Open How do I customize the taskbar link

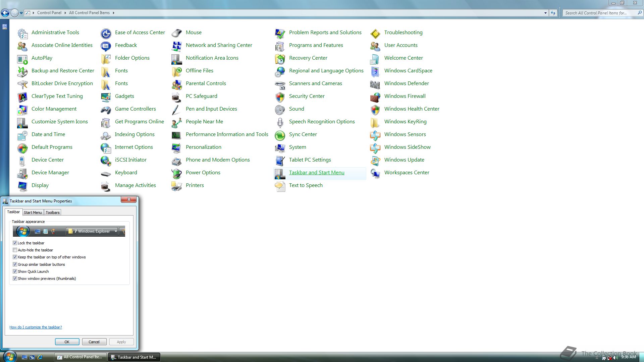coord(36,327)
